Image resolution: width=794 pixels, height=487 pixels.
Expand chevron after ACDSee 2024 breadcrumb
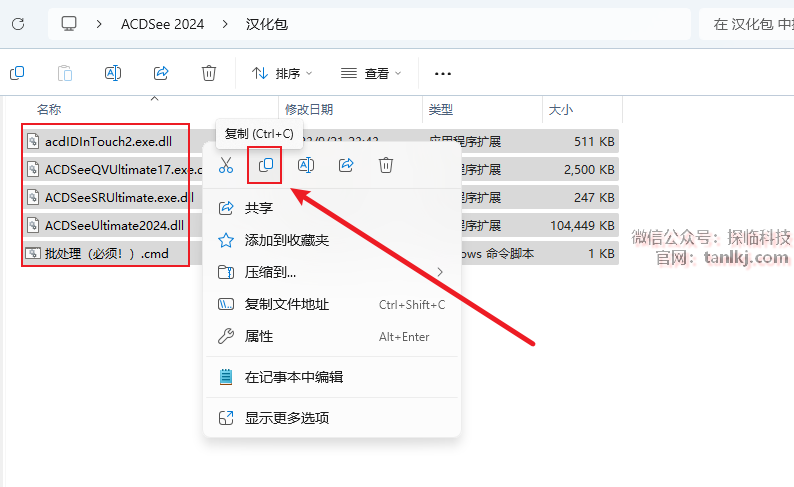pos(225,24)
